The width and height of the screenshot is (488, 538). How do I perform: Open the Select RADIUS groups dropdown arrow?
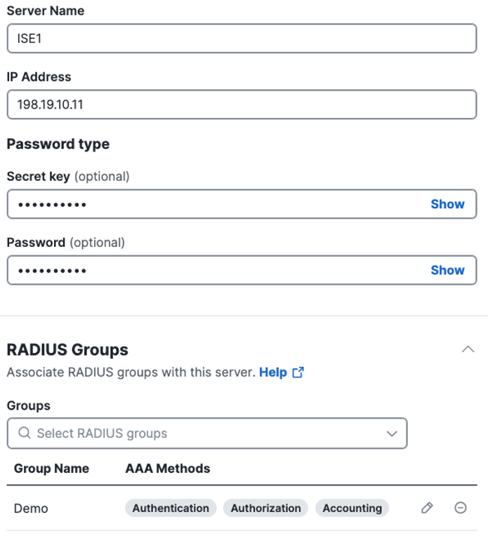point(392,433)
